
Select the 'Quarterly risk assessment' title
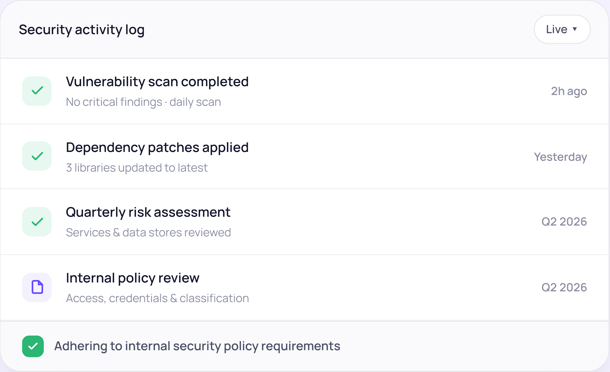[x=148, y=212]
